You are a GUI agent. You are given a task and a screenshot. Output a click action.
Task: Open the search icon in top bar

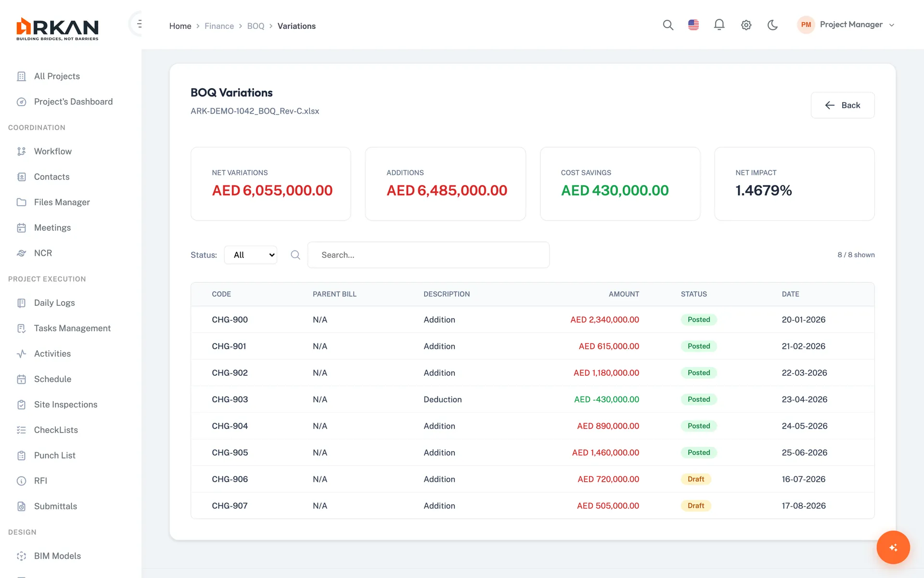[667, 25]
